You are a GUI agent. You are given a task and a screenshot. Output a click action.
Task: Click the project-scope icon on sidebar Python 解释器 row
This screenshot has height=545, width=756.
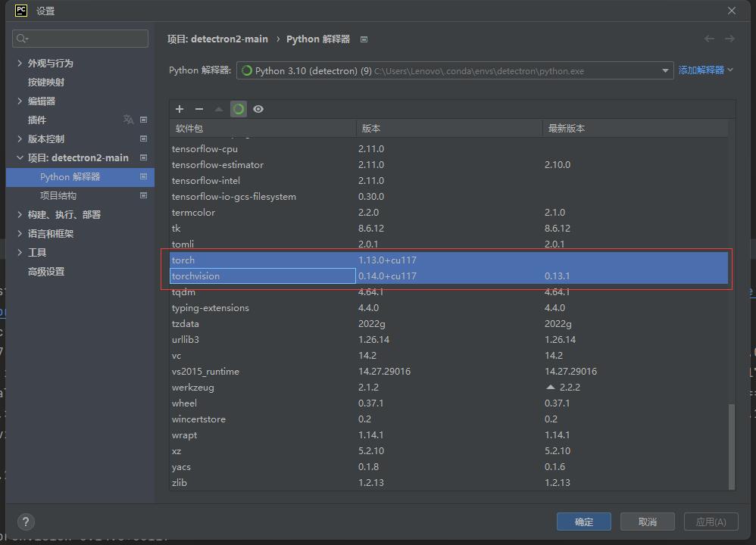143,177
